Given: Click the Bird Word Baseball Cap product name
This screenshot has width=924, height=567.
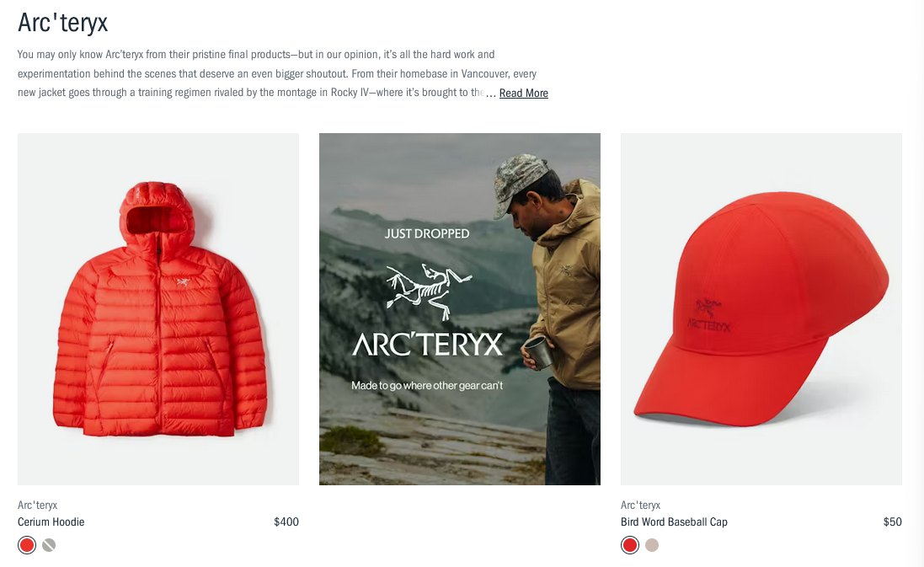Looking at the screenshot, I should point(674,522).
